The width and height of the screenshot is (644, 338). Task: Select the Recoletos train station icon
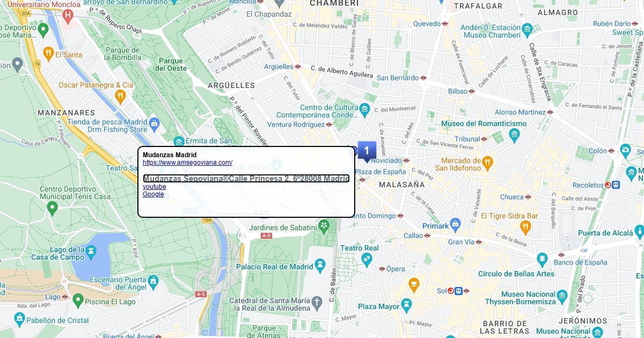coord(616,185)
